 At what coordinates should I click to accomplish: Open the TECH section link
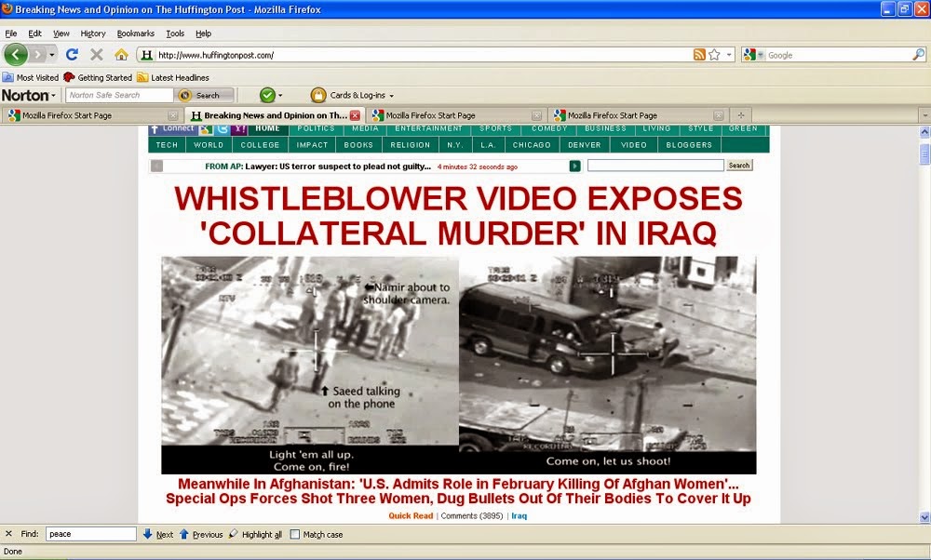[x=167, y=145]
